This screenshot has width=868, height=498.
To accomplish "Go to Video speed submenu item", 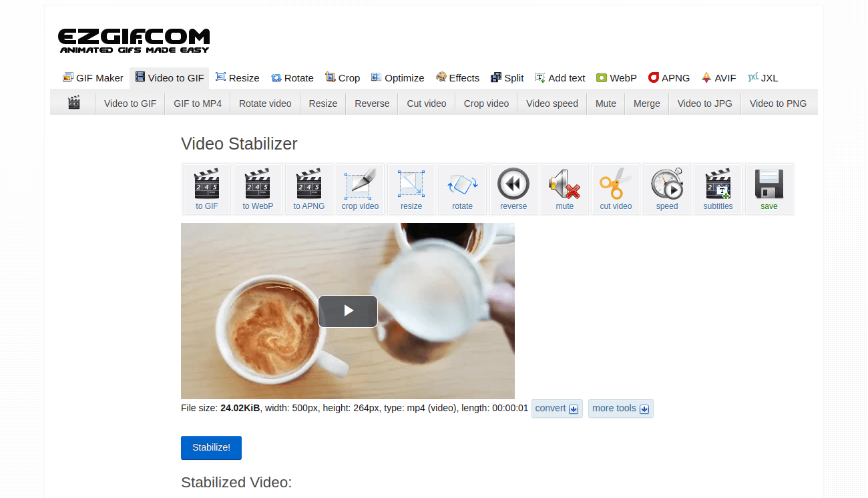I will point(552,103).
